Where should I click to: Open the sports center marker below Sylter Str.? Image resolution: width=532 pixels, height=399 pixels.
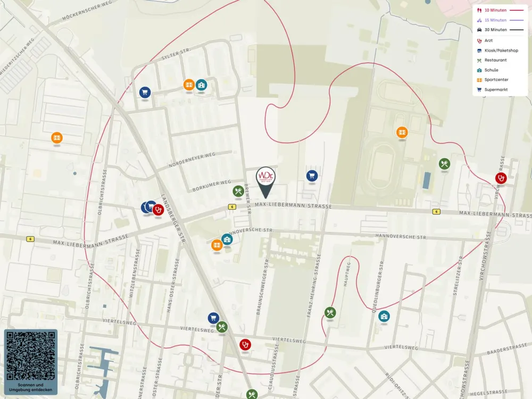[189, 85]
